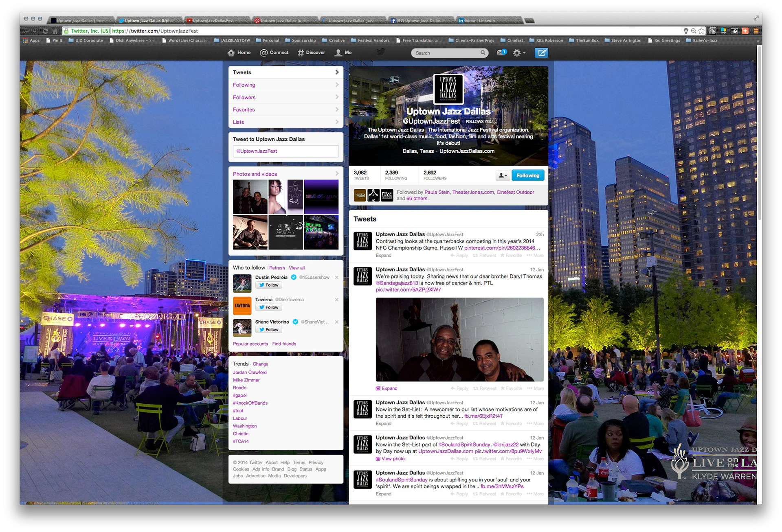Reply to the quarterbacks tweet

click(x=459, y=256)
